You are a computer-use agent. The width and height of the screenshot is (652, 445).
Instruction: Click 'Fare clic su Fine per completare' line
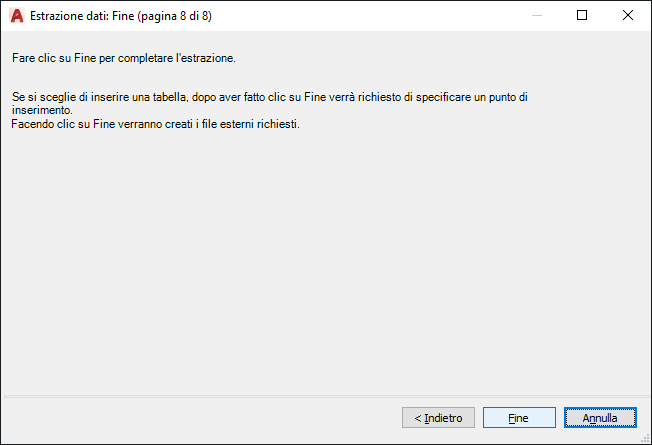click(x=124, y=58)
